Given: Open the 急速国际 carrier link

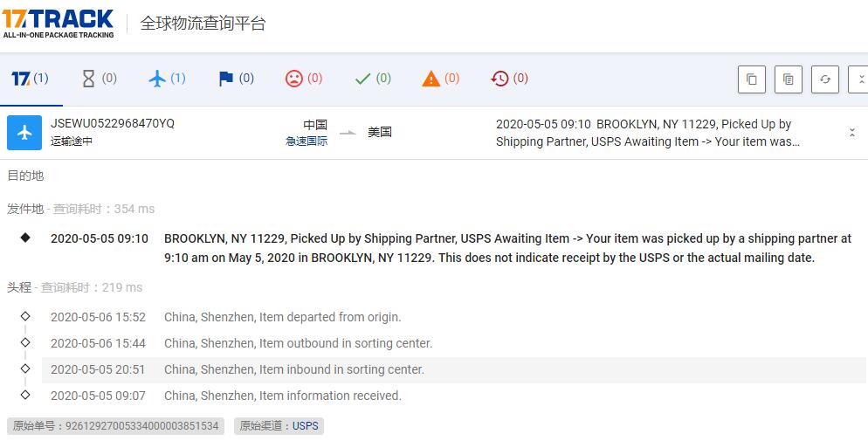Looking at the screenshot, I should coord(307,141).
